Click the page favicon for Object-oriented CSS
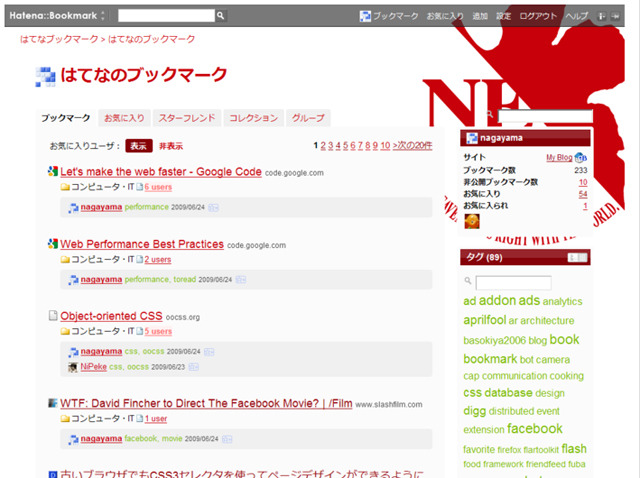This screenshot has width=640, height=478. pyautogui.click(x=53, y=316)
